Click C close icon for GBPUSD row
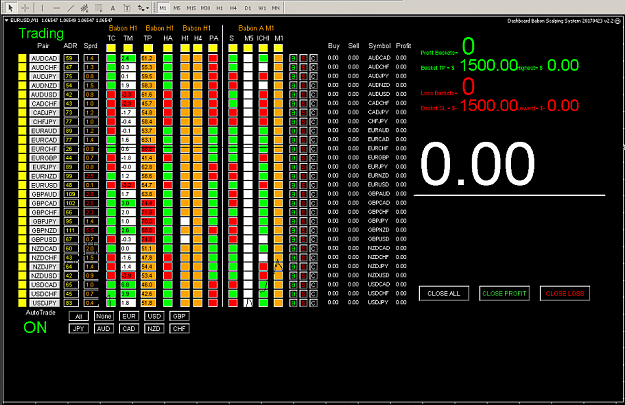The width and height of the screenshot is (625, 405). pyautogui.click(x=314, y=240)
